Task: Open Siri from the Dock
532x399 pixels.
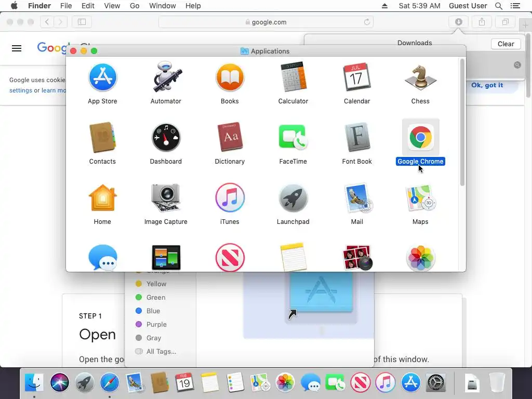Action: [x=59, y=383]
